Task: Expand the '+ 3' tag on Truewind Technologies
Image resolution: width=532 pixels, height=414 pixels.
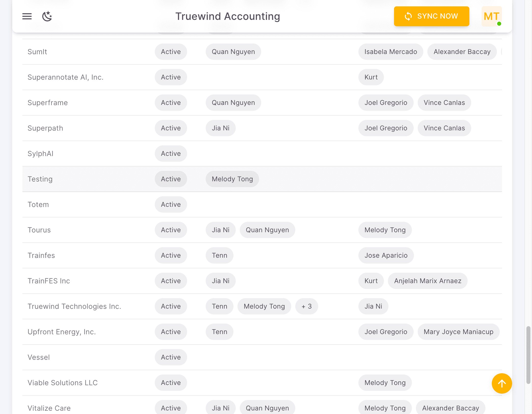Action: coord(306,306)
